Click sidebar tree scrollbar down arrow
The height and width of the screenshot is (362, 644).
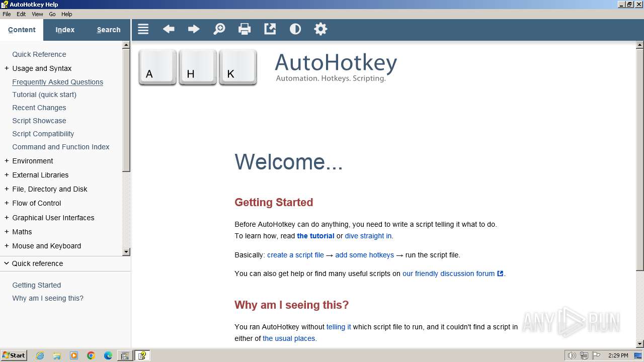[126, 252]
